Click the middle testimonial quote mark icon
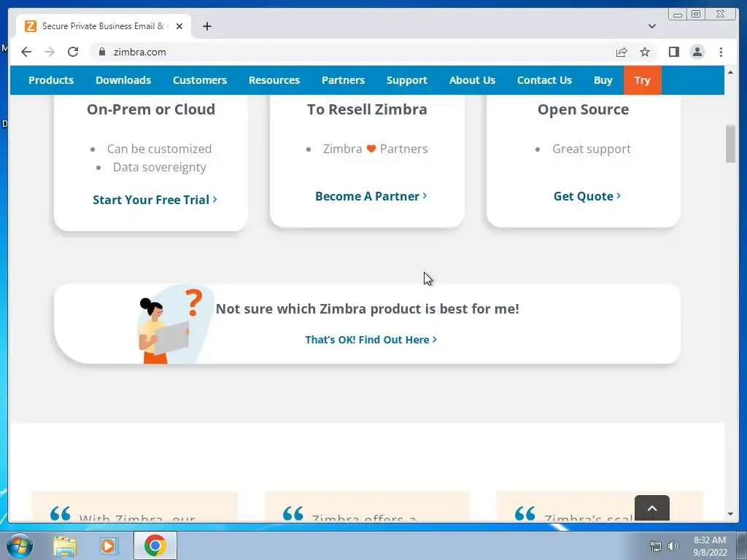Image resolution: width=747 pixels, height=560 pixels. pyautogui.click(x=293, y=513)
